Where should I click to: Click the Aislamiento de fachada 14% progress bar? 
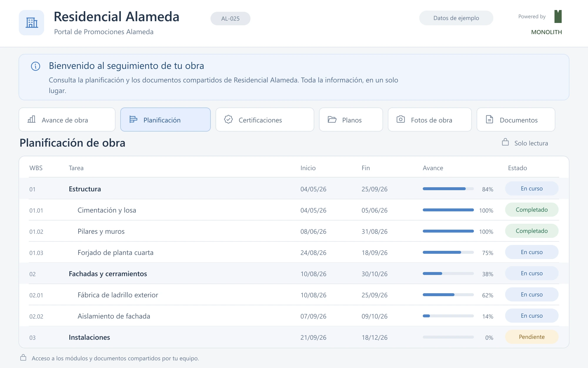tap(448, 316)
